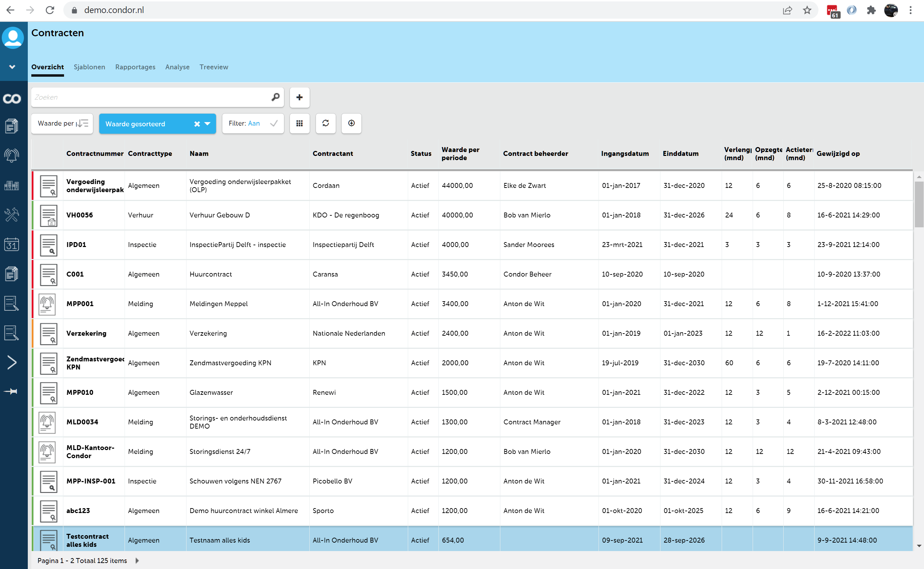This screenshot has height=569, width=924.
Task: Open the notifications bell icon in sidebar
Action: pyautogui.click(x=11, y=156)
